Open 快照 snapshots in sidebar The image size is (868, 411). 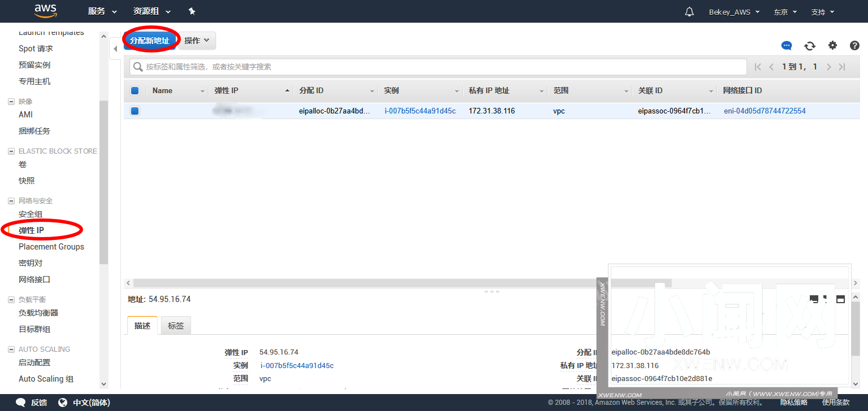pos(27,181)
